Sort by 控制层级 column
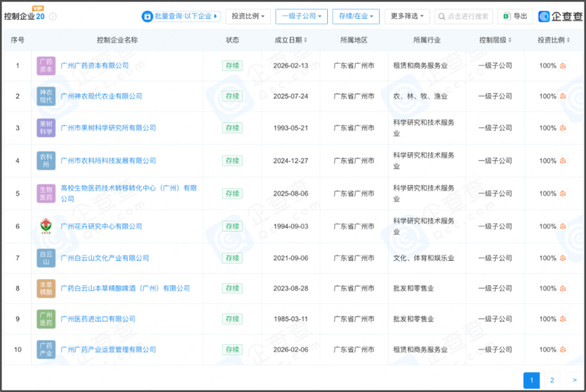The height and width of the screenshot is (392, 586). 495,40
